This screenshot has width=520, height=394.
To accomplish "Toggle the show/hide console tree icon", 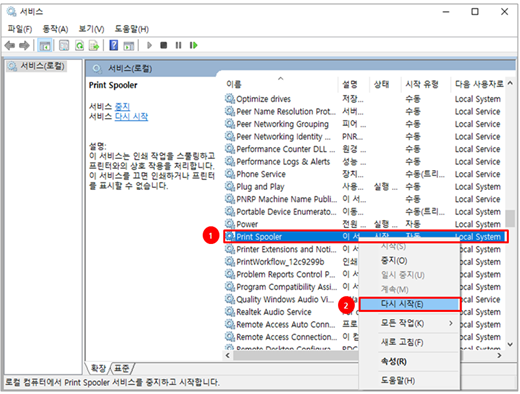I will tap(45, 45).
